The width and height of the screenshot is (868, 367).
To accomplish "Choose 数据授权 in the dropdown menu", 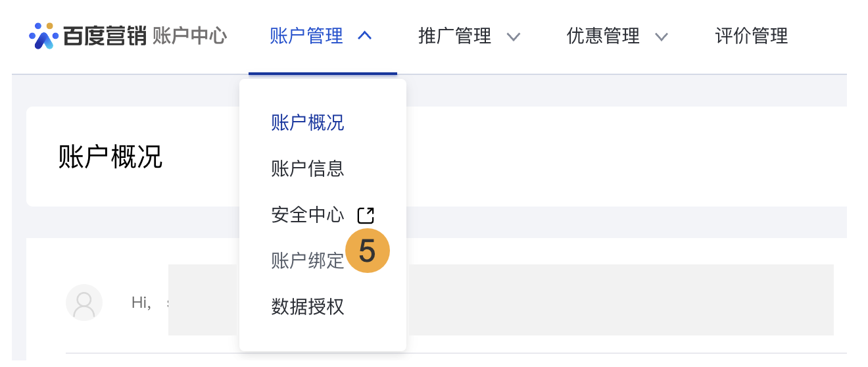I will click(308, 306).
